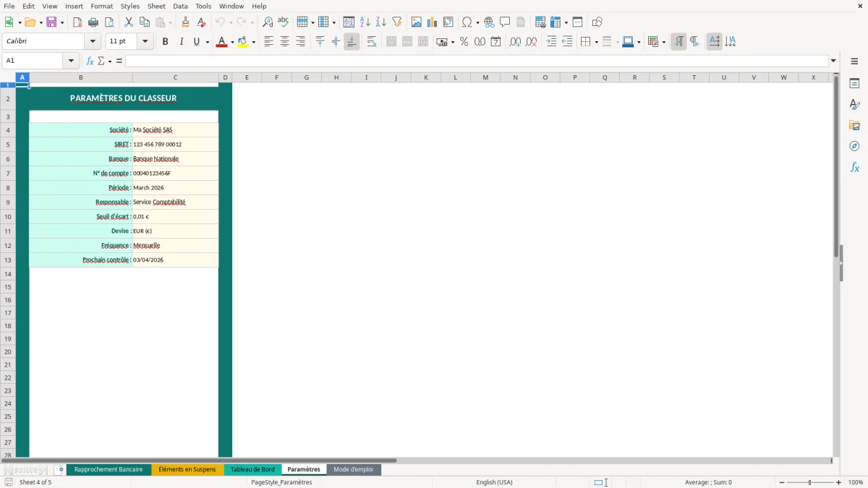Switch to Tableau de Bord sheet tab
Screen dimensions: 868x488
pyautogui.click(x=252, y=470)
